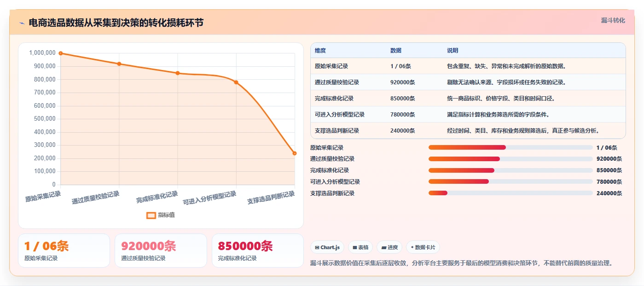Click the 850000条 data card

coord(258,251)
